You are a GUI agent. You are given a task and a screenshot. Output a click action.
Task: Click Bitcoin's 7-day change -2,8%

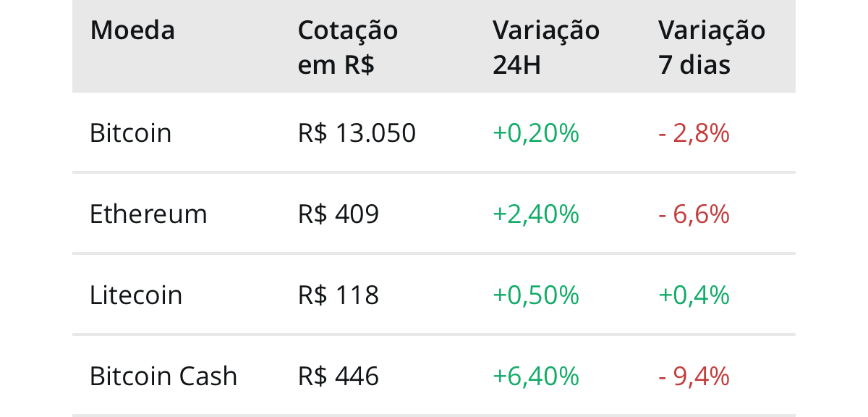694,133
